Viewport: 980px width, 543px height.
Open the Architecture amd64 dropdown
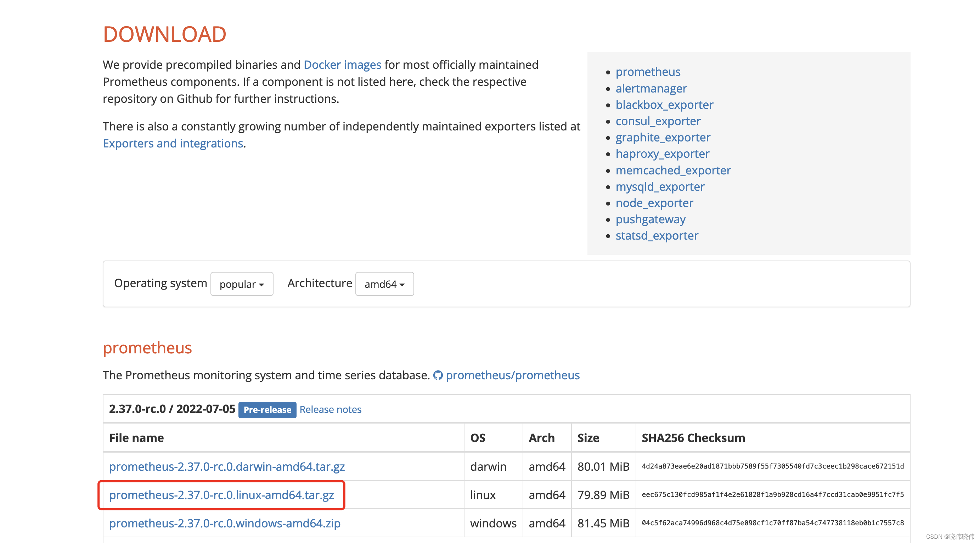coord(384,284)
